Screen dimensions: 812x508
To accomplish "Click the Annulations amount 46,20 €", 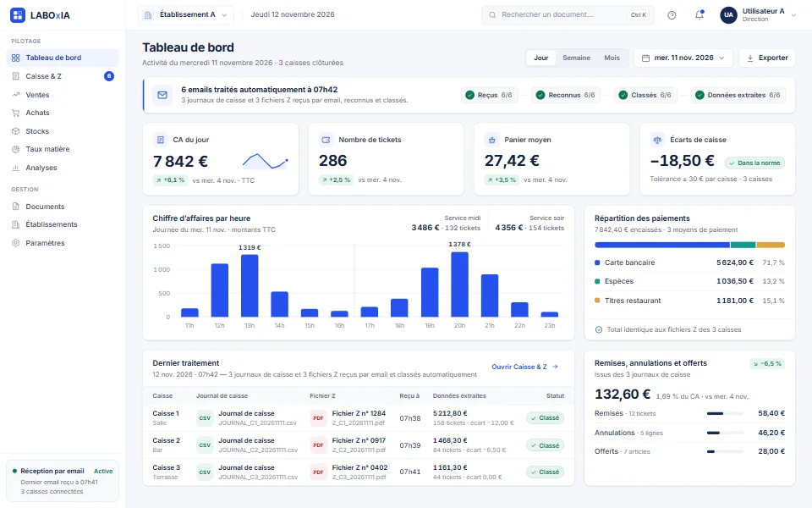I will pyautogui.click(x=771, y=433).
